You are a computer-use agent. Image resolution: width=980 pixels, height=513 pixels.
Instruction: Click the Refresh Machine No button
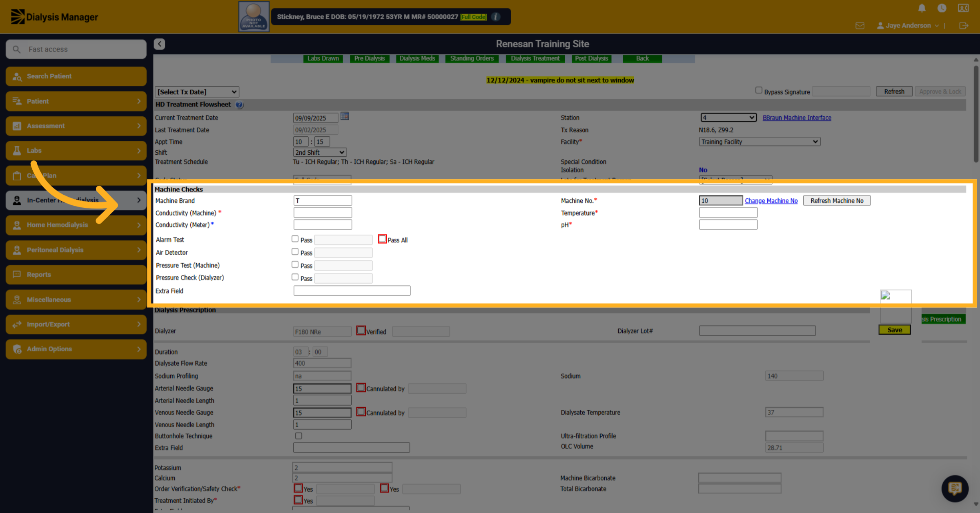click(837, 201)
